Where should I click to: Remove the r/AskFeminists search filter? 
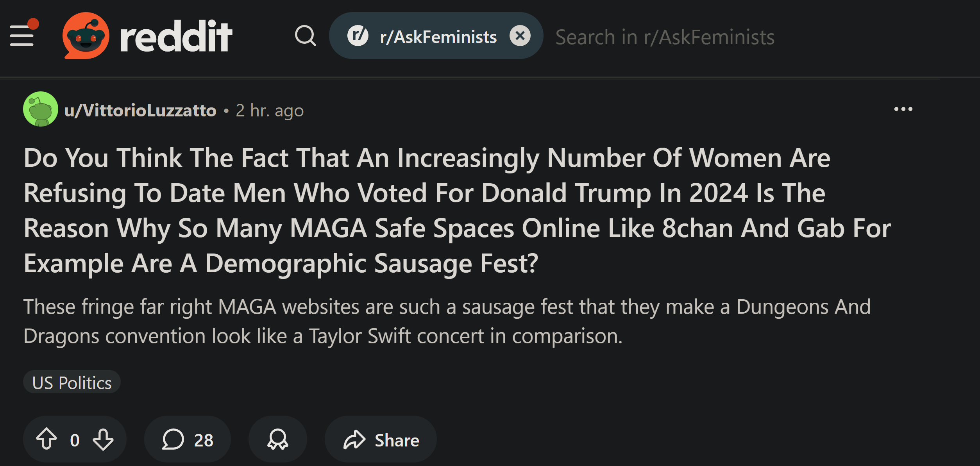point(520,36)
